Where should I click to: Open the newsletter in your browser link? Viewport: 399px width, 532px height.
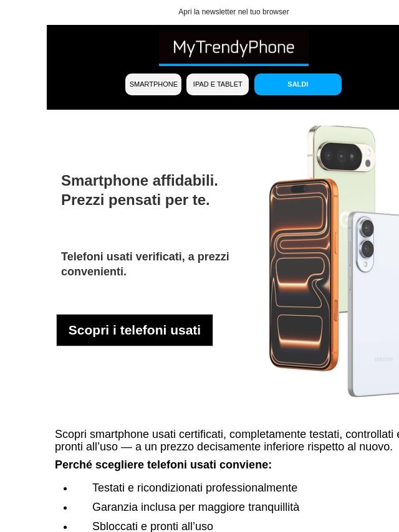pos(234,12)
